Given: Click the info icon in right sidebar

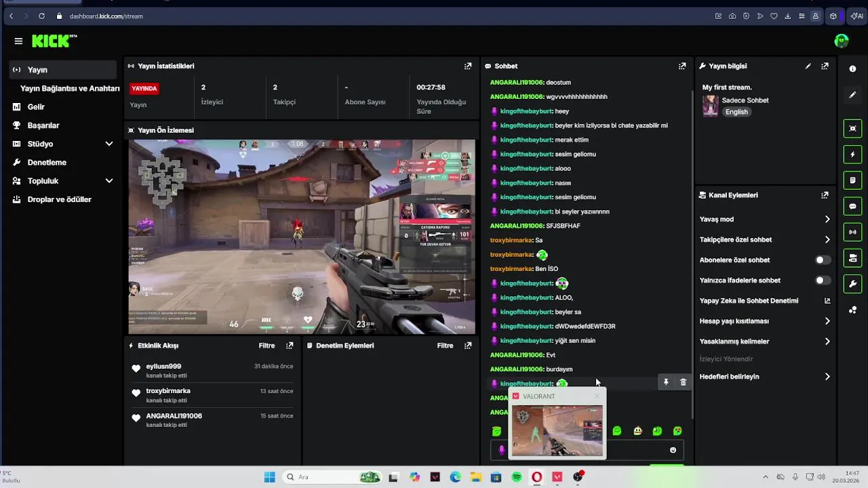Looking at the screenshot, I should tap(852, 68).
